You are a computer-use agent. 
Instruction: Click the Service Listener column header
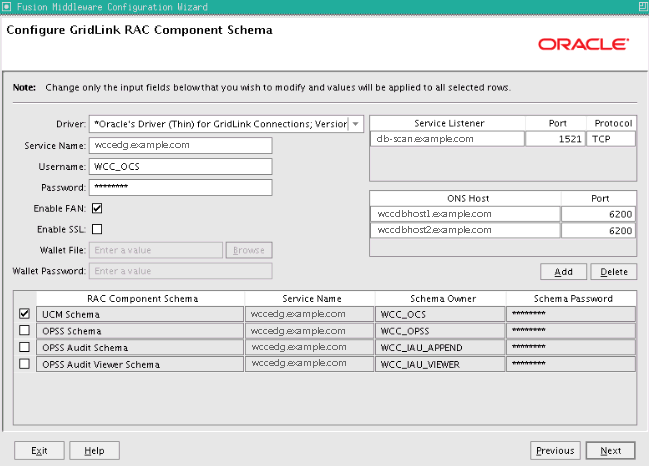pyautogui.click(x=448, y=123)
